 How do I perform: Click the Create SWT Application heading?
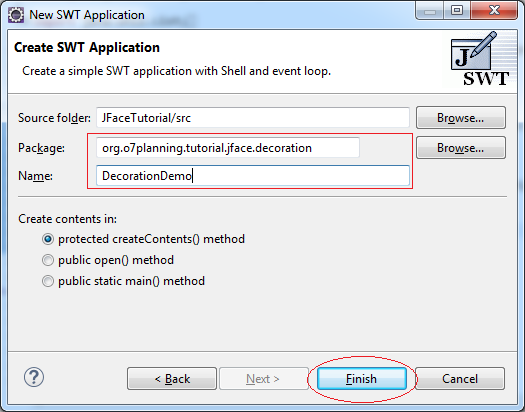click(87, 48)
